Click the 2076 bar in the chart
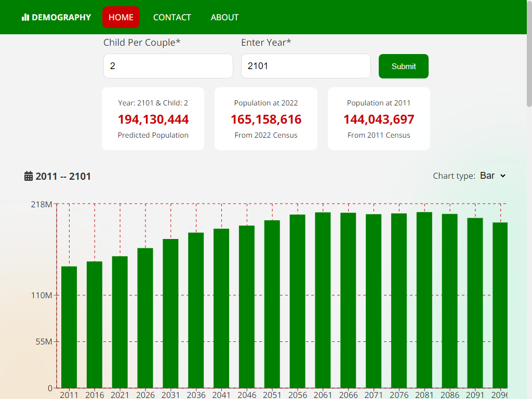Image resolution: width=532 pixels, height=399 pixels. coord(399,301)
